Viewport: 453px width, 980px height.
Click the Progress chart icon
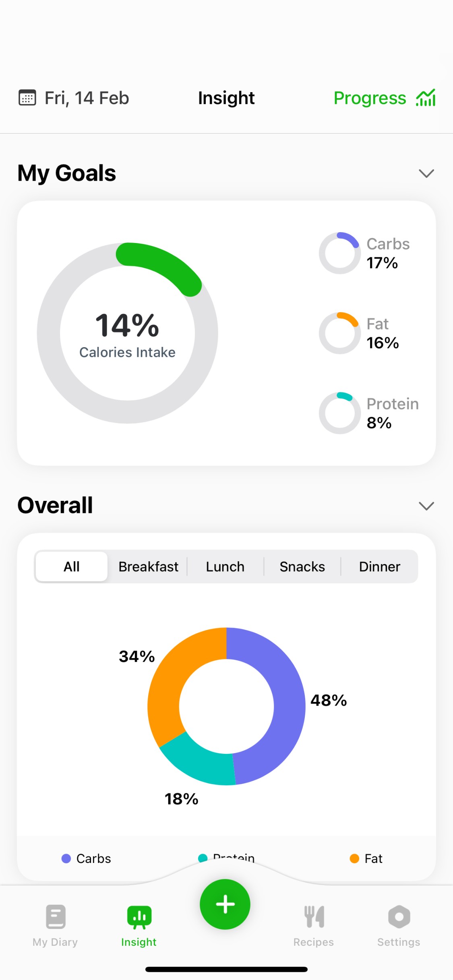coord(425,98)
